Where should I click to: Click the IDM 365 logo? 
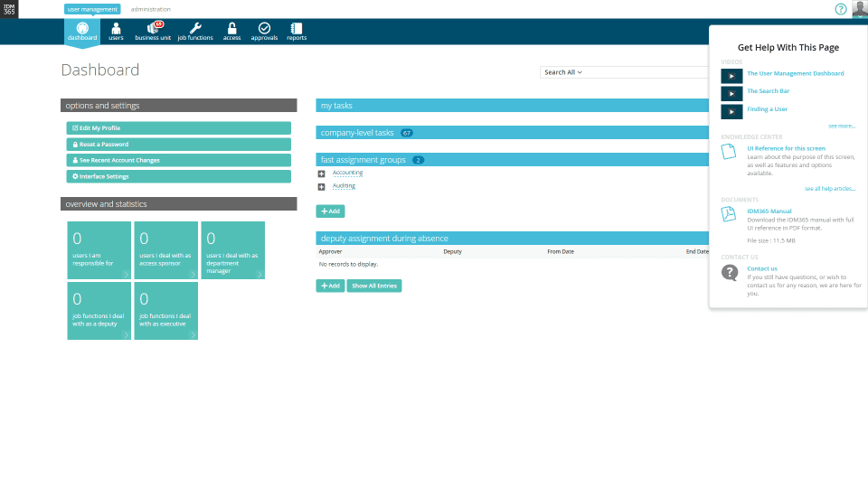9,9
